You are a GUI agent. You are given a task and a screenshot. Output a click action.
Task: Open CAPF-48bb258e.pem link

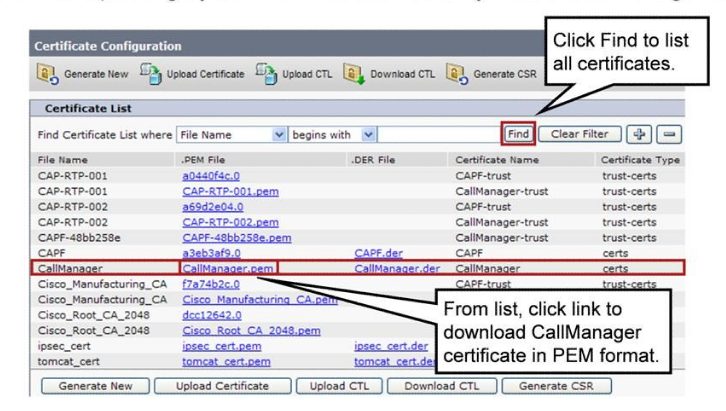pyautogui.click(x=237, y=238)
